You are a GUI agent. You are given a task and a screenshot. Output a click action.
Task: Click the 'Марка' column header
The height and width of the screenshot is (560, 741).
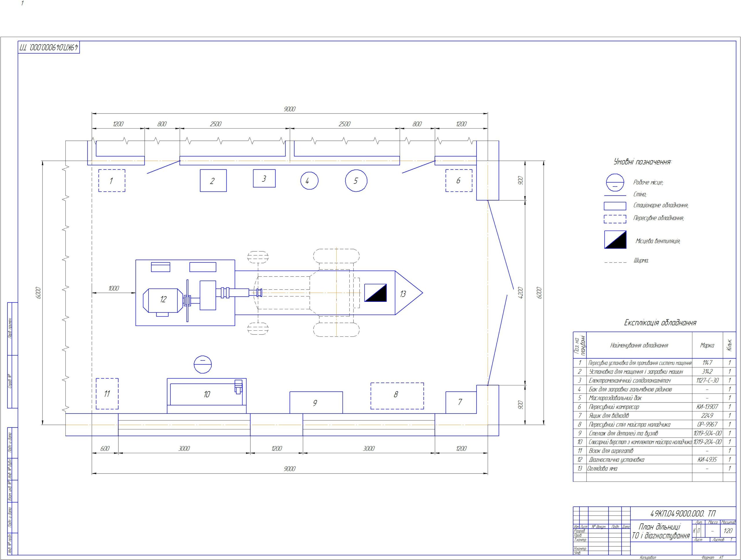tap(707, 345)
